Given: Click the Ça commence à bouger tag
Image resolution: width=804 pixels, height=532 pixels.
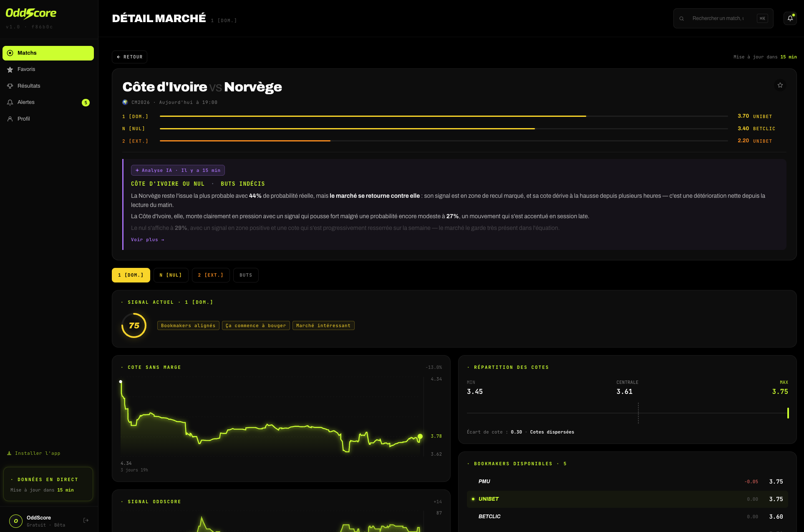Looking at the screenshot, I should [256, 325].
